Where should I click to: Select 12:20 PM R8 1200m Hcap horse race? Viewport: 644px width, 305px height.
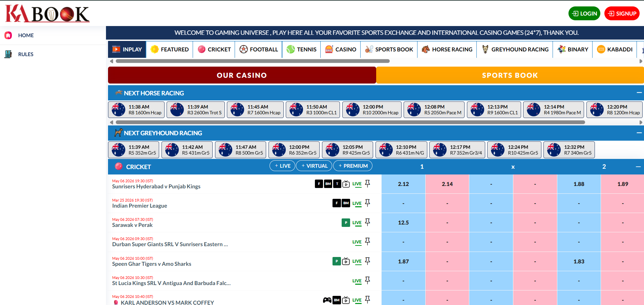(615, 110)
